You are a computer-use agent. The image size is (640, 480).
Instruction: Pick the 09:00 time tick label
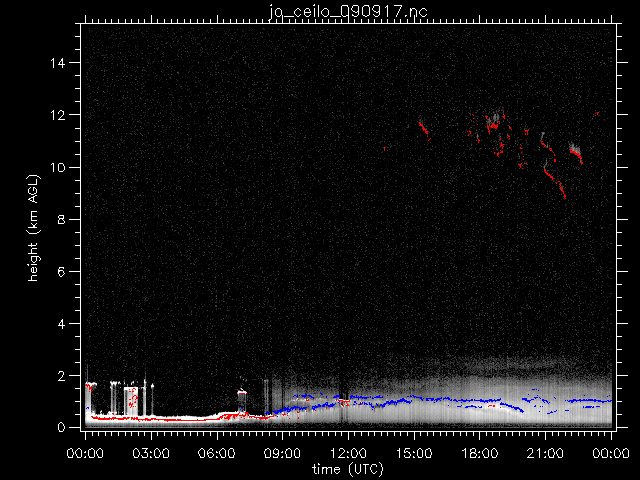[x=282, y=453]
